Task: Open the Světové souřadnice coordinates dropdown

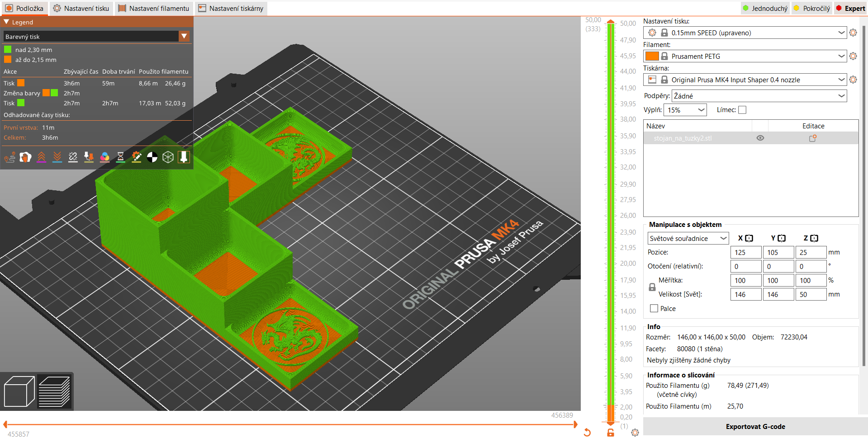Action: point(688,238)
